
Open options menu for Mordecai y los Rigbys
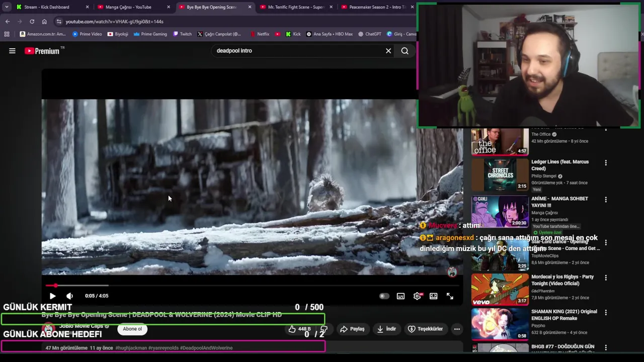[606, 278]
